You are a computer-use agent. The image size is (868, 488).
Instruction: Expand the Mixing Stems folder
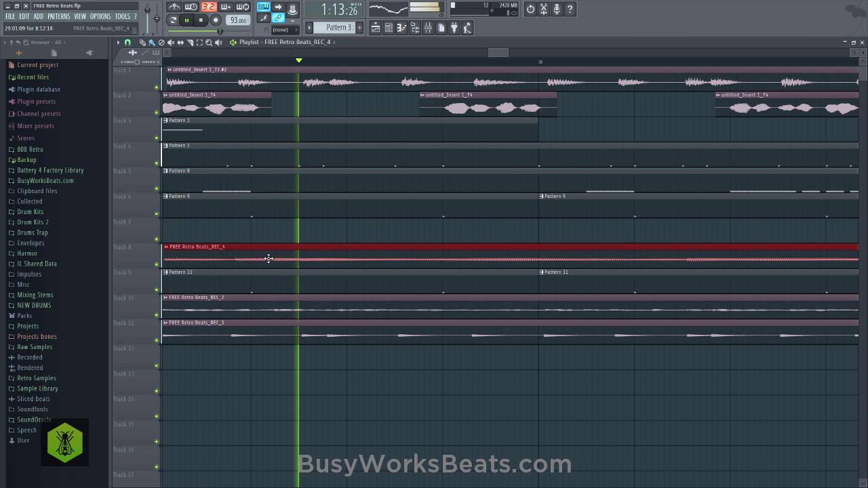point(35,295)
